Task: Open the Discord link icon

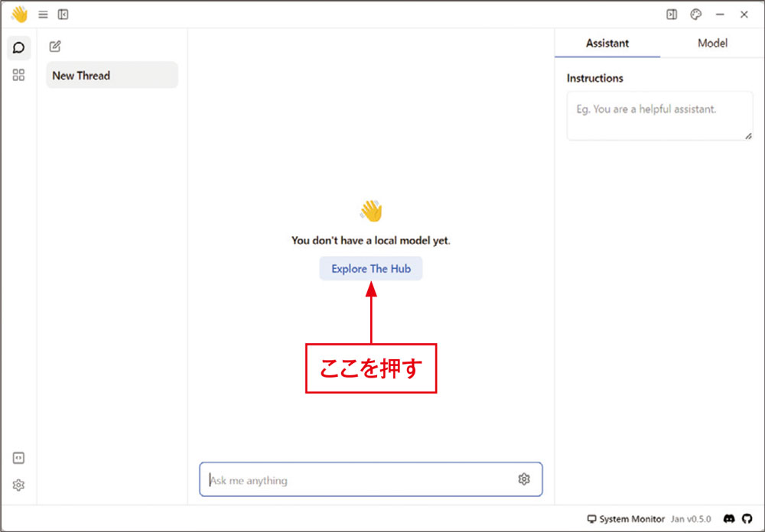Action: tap(729, 519)
